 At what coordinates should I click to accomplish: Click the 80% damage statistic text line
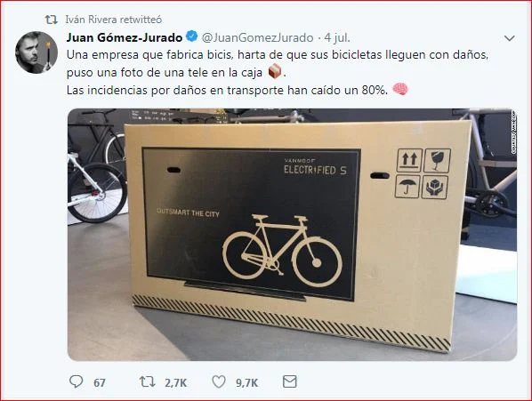(x=227, y=90)
